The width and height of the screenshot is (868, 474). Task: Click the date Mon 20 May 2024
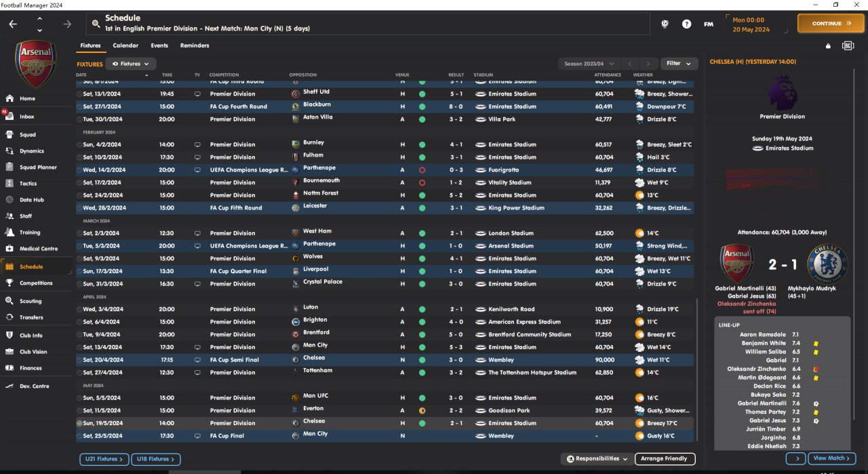751,25
